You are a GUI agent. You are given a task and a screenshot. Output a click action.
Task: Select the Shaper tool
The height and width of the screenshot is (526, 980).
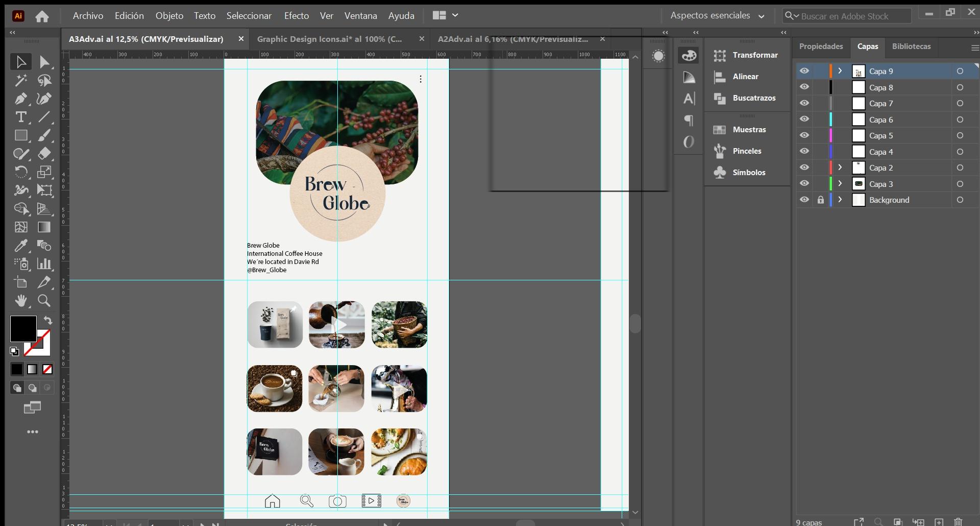coord(21,154)
